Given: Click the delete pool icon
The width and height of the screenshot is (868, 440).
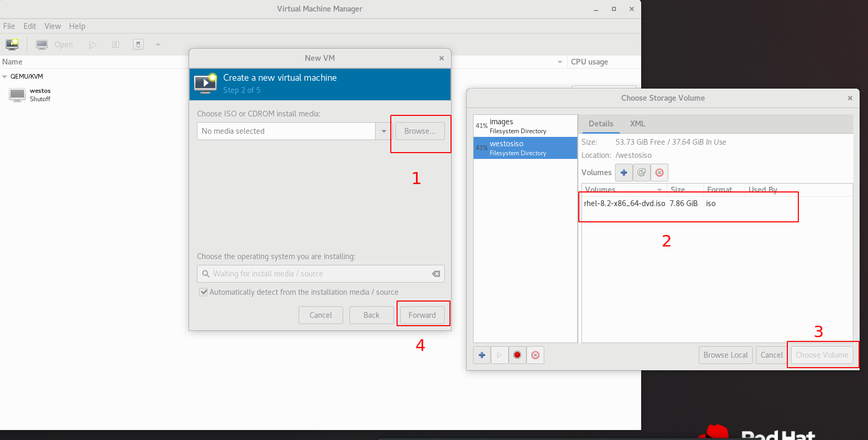Looking at the screenshot, I should (535, 355).
